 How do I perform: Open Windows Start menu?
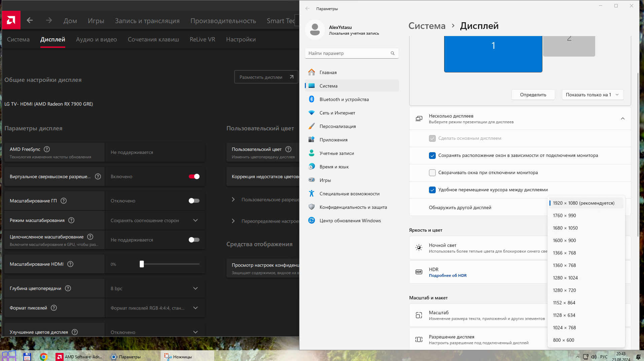pyautogui.click(x=9, y=356)
